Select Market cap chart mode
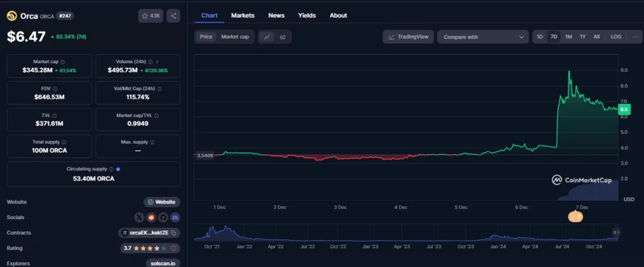This screenshot has width=644, height=267. [235, 37]
